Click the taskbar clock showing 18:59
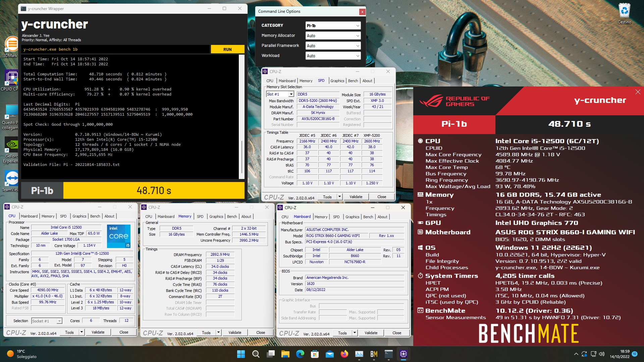The height and width of the screenshot is (362, 644). pos(620,354)
